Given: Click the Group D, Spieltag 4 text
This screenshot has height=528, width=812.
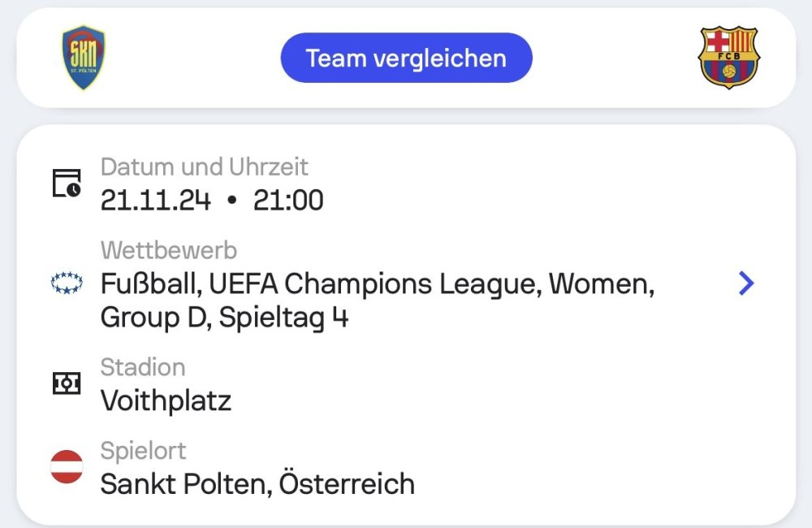Looking at the screenshot, I should click(224, 318).
